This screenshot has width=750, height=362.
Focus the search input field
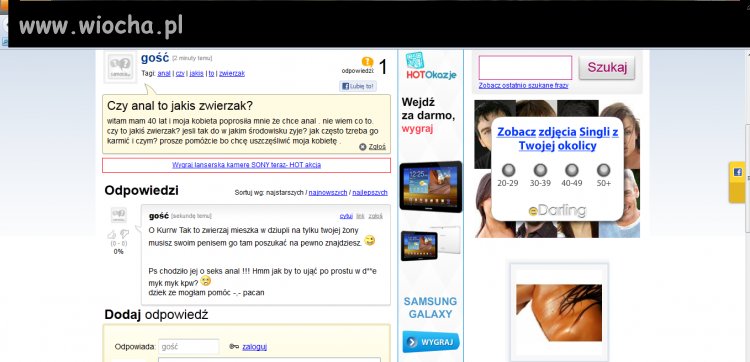[x=525, y=68]
